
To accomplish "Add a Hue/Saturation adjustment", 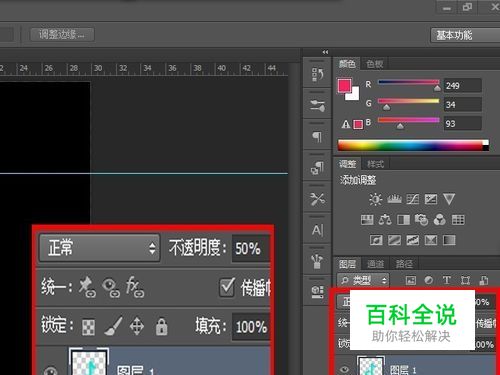I will tap(367, 220).
